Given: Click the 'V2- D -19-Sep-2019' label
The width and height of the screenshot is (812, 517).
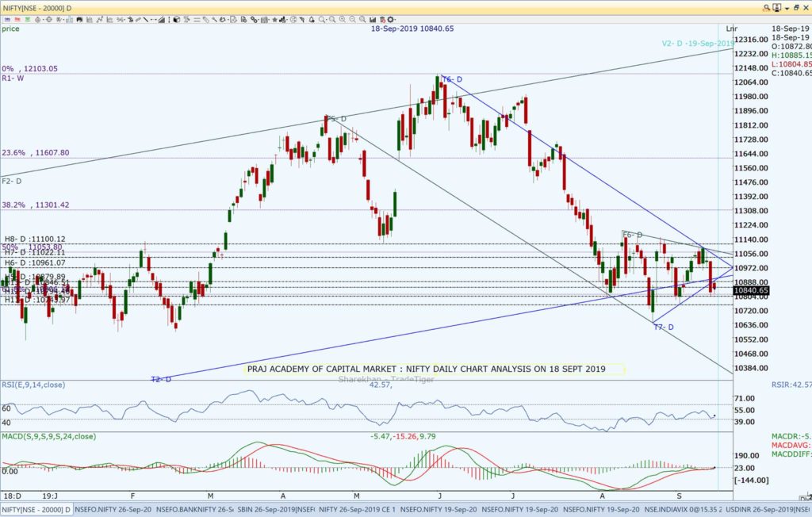Looking at the screenshot, I should coord(698,44).
